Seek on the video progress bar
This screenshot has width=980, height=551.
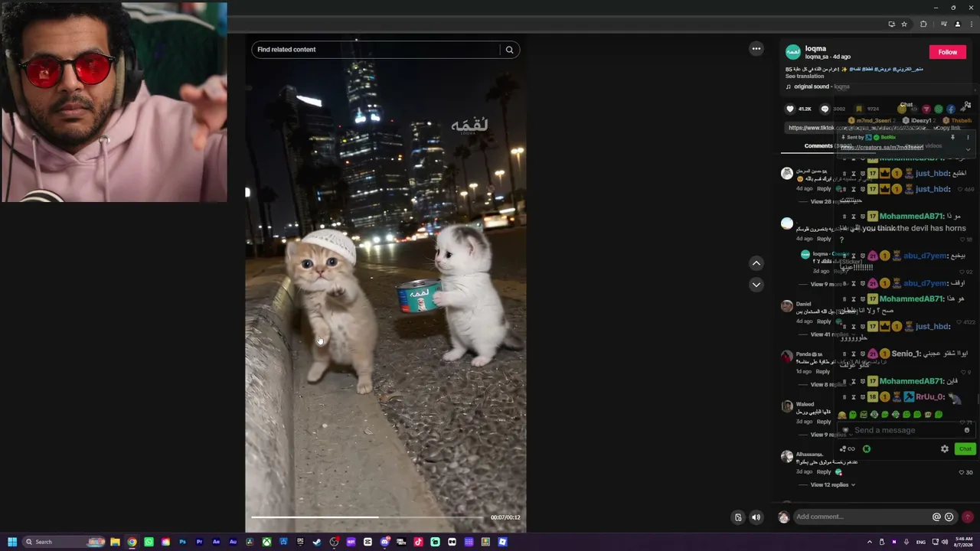click(367, 517)
